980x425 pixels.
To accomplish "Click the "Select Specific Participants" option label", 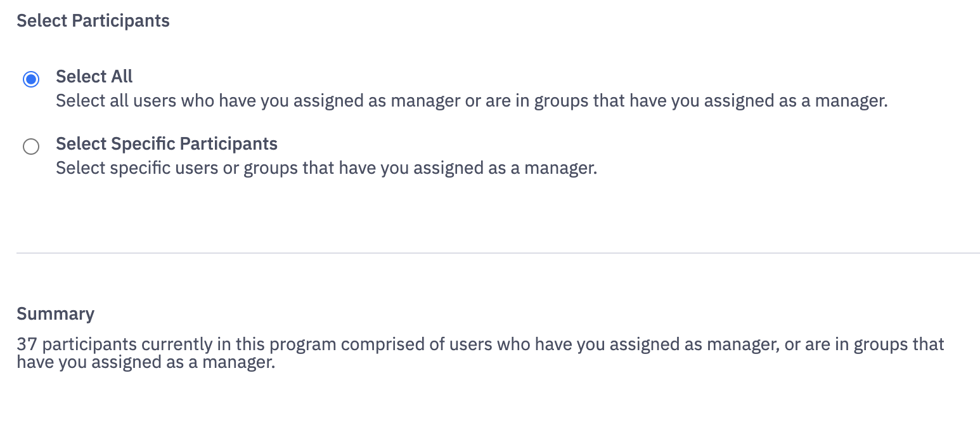I will pyautogui.click(x=166, y=144).
